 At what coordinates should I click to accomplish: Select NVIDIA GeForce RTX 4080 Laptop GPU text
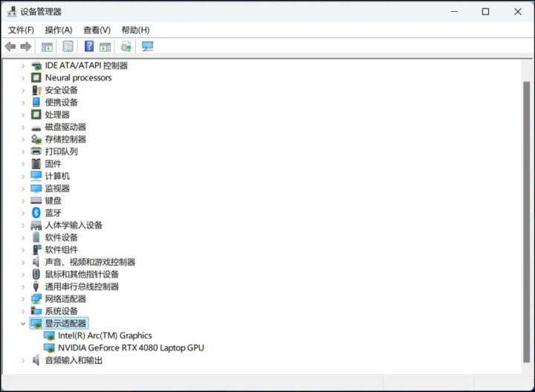[x=131, y=347]
